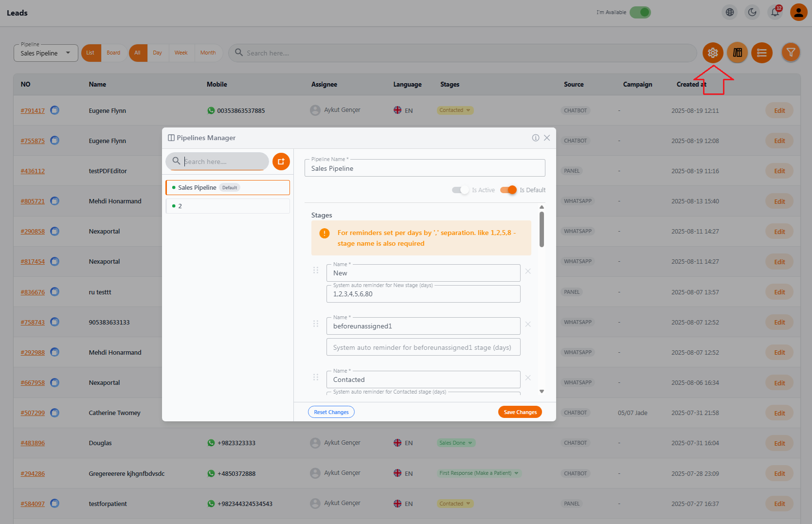
Task: Open lead link #507299
Action: [x=33, y=413]
